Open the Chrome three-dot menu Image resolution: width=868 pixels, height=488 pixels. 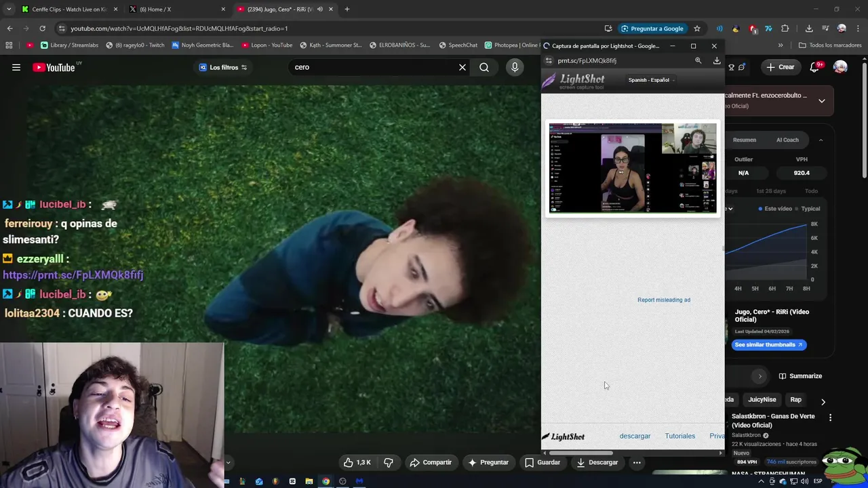859,28
